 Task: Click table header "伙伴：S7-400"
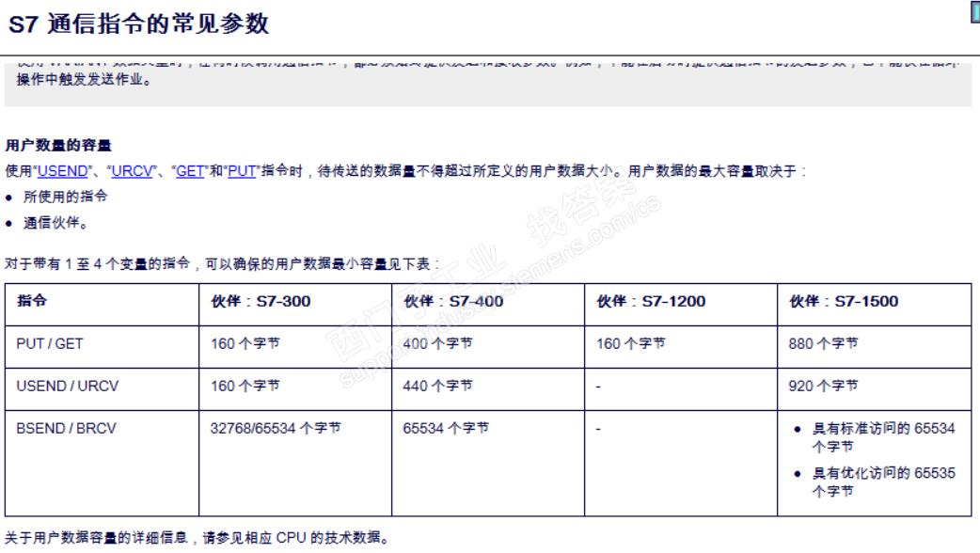pyautogui.click(x=453, y=301)
